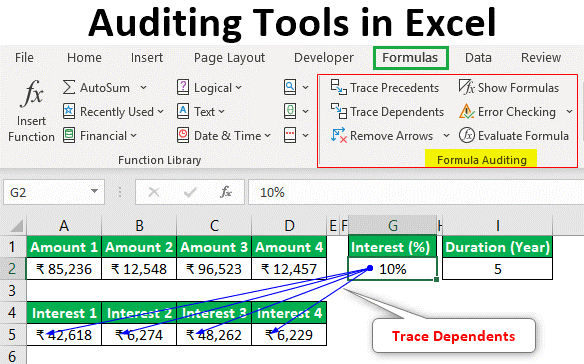The height and width of the screenshot is (364, 584).
Task: Select the Interest (%) header cell
Action: point(393,247)
